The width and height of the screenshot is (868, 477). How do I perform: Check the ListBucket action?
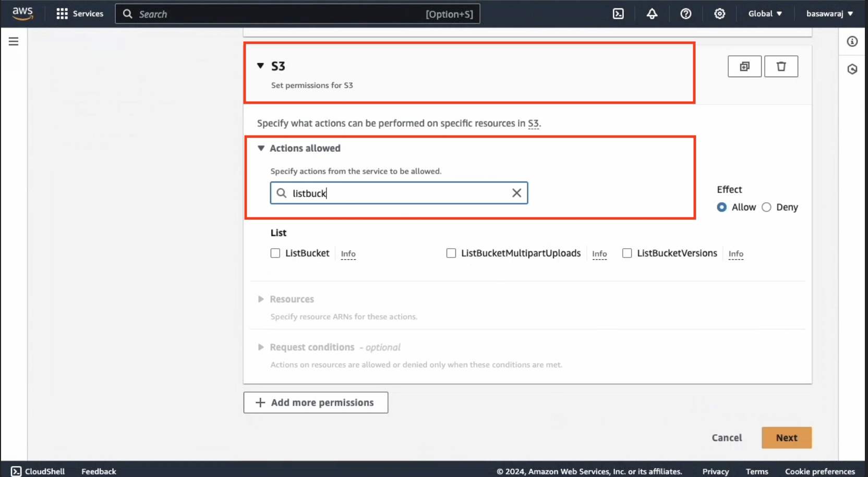tap(275, 253)
